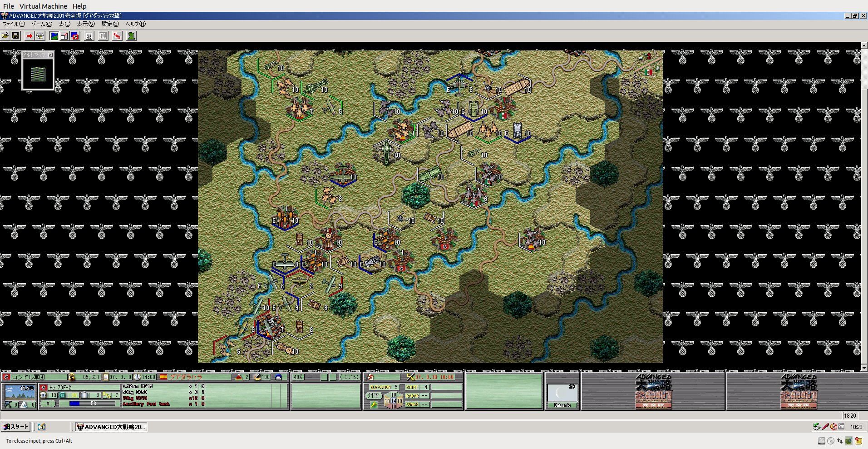Click the hexagon direction values icon
868x449 pixels.
[393, 401]
